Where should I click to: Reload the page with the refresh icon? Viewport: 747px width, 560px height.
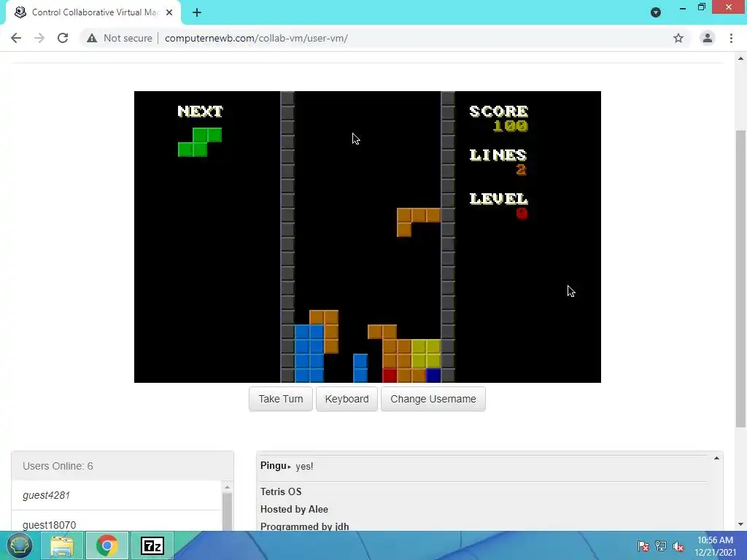pyautogui.click(x=63, y=38)
